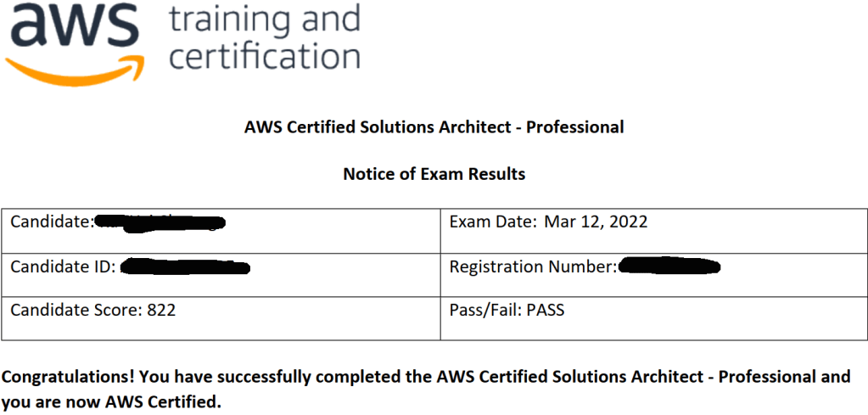Click the "Pass/Fail:" label
868x415 pixels.
pyautogui.click(x=486, y=310)
